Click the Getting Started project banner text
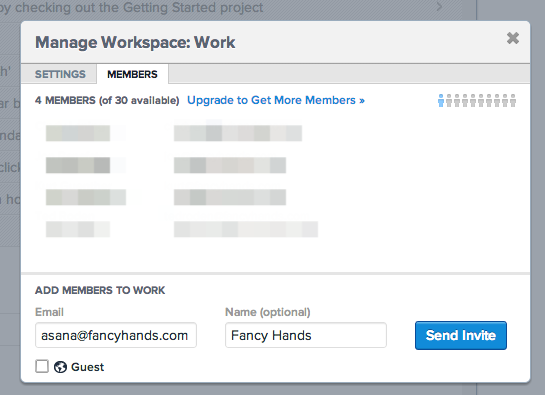The height and width of the screenshot is (395, 545). 131,7
